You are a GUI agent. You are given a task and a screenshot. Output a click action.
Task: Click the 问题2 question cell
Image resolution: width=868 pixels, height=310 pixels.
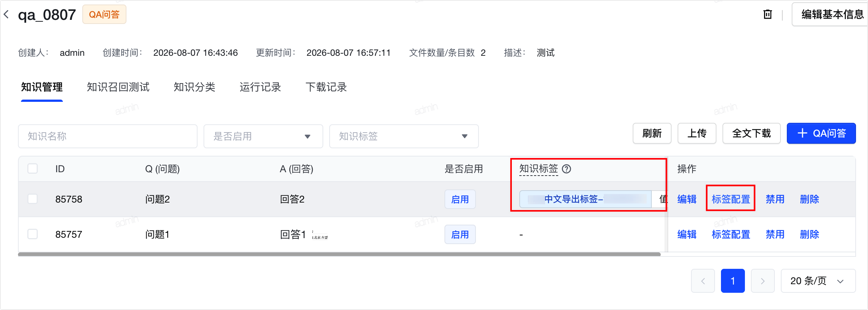pyautogui.click(x=158, y=199)
